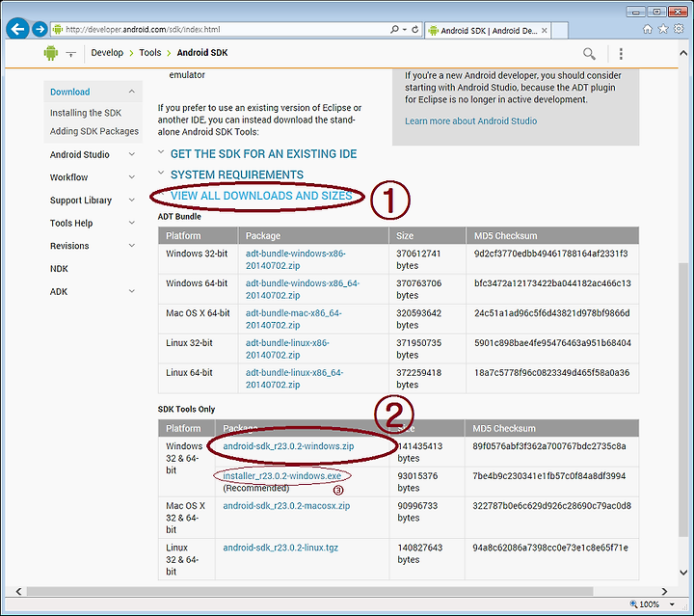Click the horizontal scrollbar thumb
Screen dimensions: 694x616
pyautogui.click(x=309, y=591)
